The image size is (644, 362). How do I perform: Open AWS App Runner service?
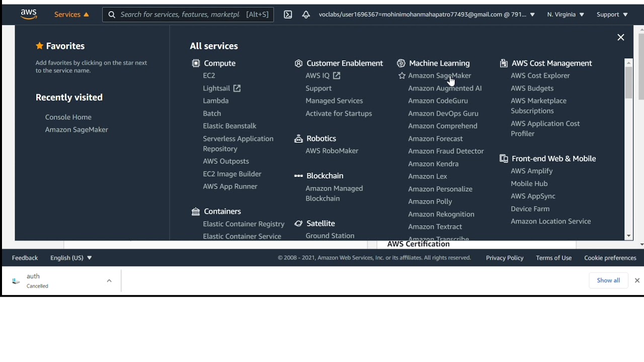(x=230, y=186)
